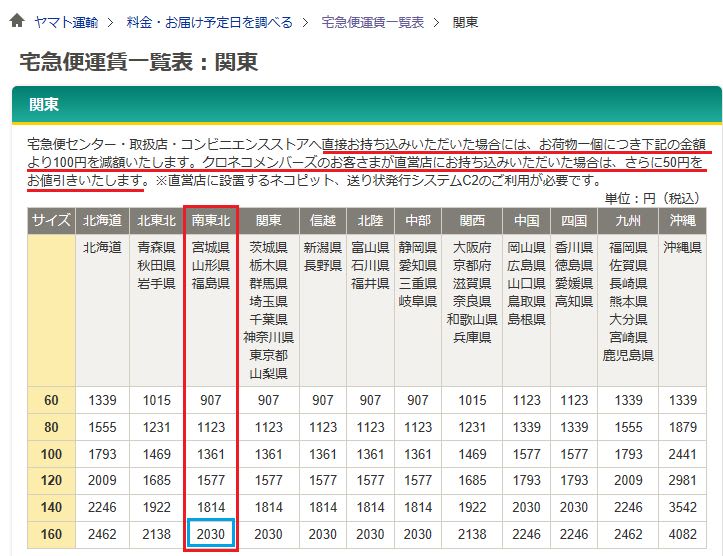
Task: Click the 1015 fare in 関西 column
Action: [472, 400]
